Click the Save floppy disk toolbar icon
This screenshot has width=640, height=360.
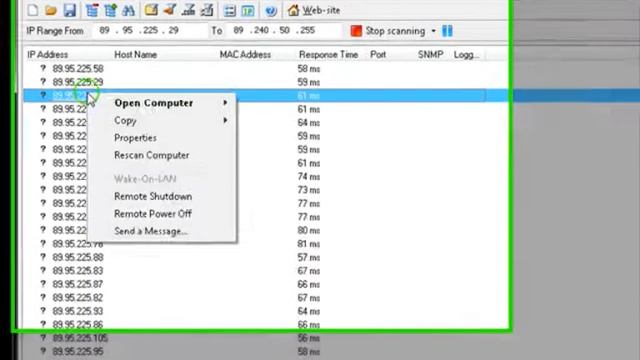coord(70,10)
